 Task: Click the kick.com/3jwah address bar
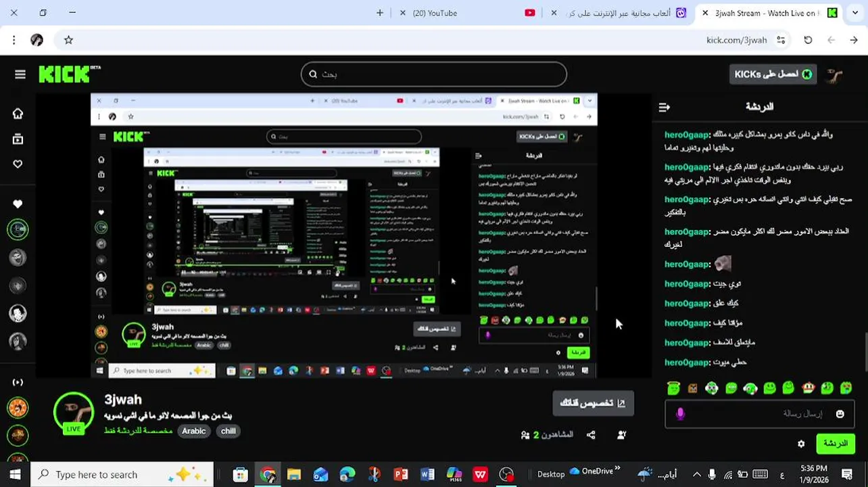pos(736,40)
